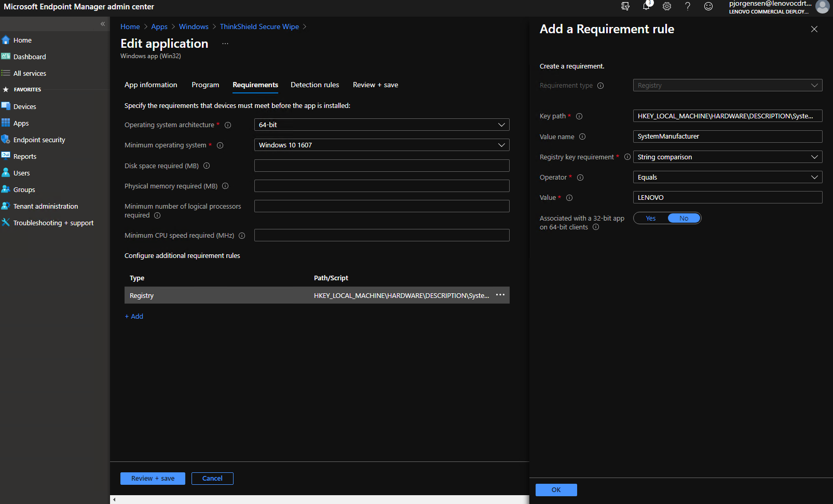Open the All services list icon
This screenshot has width=833, height=504.
coord(6,73)
